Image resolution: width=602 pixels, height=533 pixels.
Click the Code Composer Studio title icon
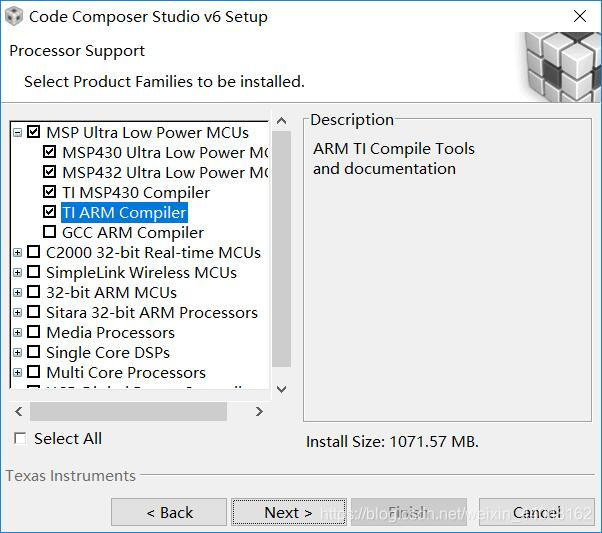[x=14, y=17]
